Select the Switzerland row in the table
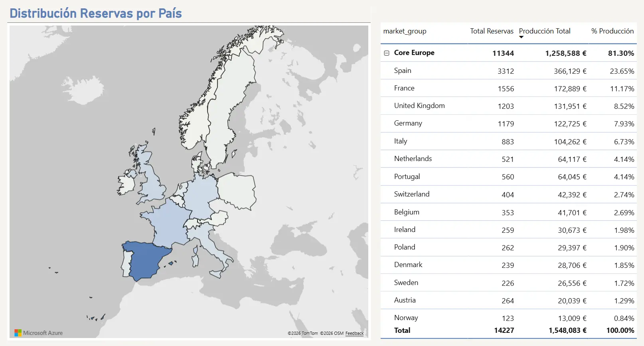644x346 pixels. (x=509, y=194)
